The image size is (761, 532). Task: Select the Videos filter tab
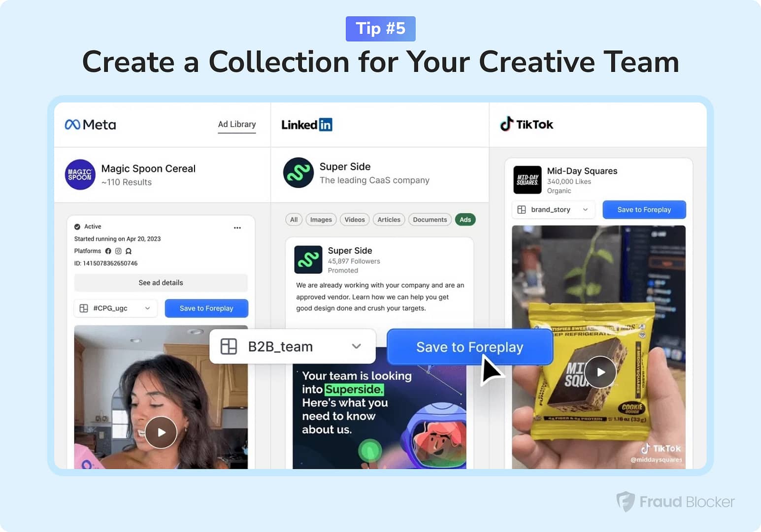pos(355,220)
